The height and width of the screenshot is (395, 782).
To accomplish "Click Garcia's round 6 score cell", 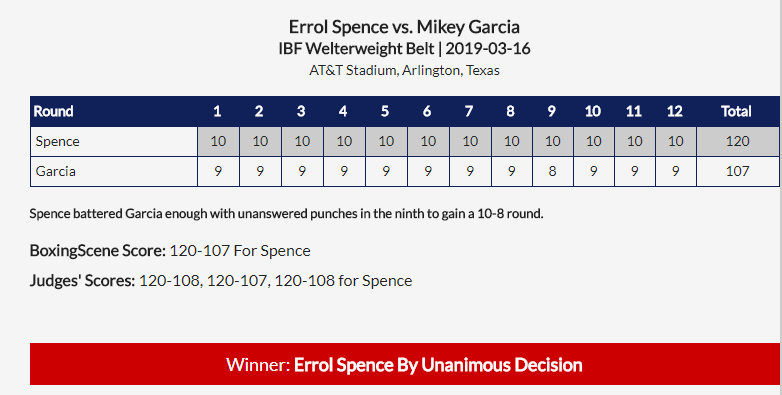I will [428, 172].
